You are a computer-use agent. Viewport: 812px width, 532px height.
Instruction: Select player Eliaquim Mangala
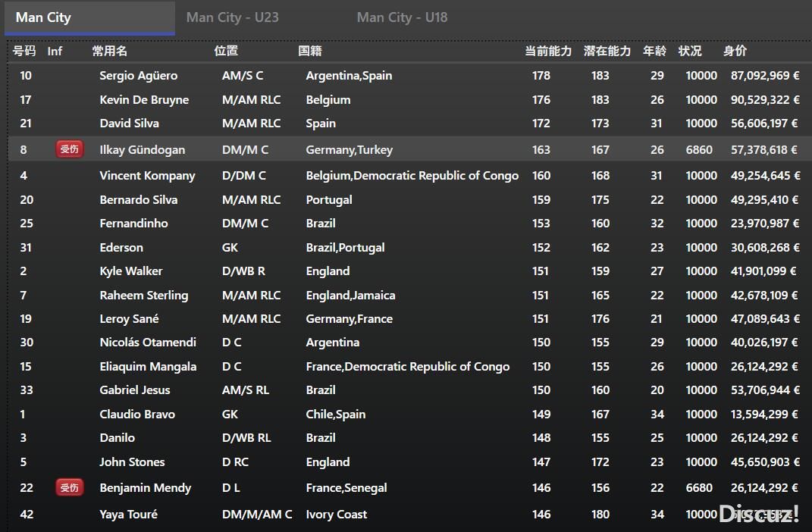point(148,366)
